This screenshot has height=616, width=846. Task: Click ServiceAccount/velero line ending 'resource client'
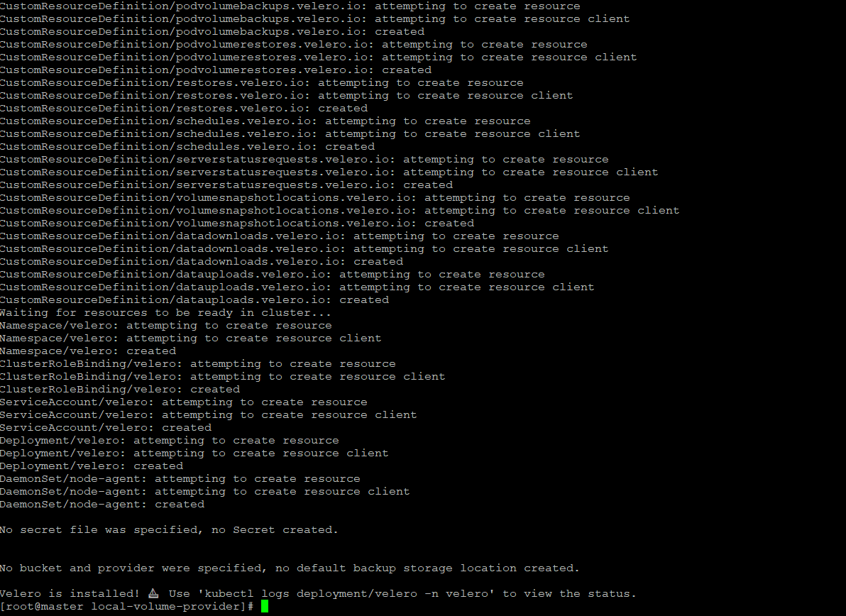(209, 414)
